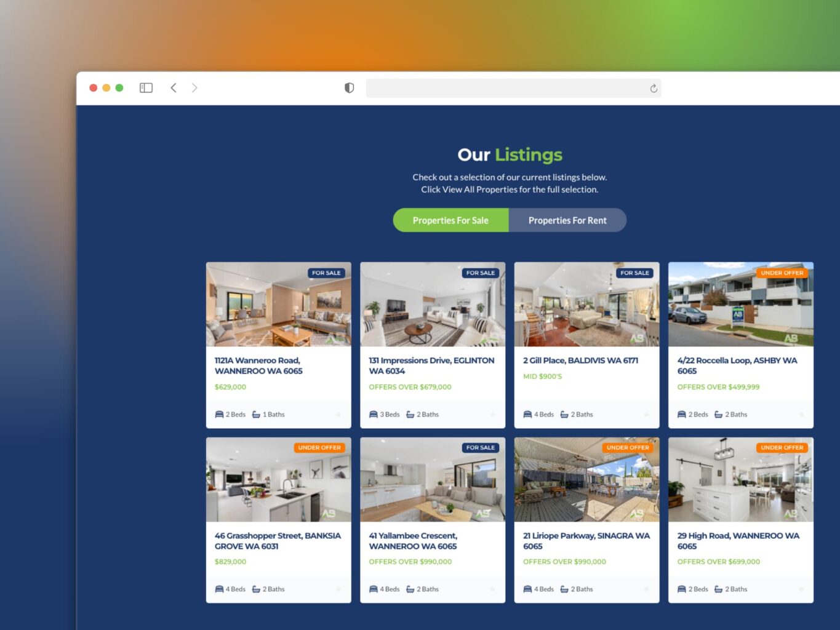The width and height of the screenshot is (840, 630).
Task: Click the bath icon on 2 Gill Place card
Action: point(564,415)
